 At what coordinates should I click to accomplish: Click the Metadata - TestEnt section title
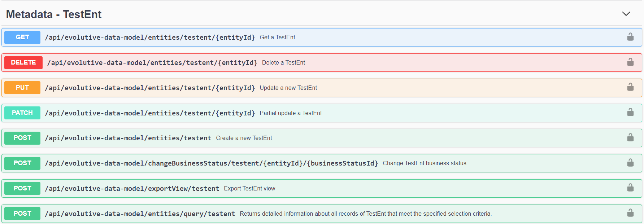(54, 14)
